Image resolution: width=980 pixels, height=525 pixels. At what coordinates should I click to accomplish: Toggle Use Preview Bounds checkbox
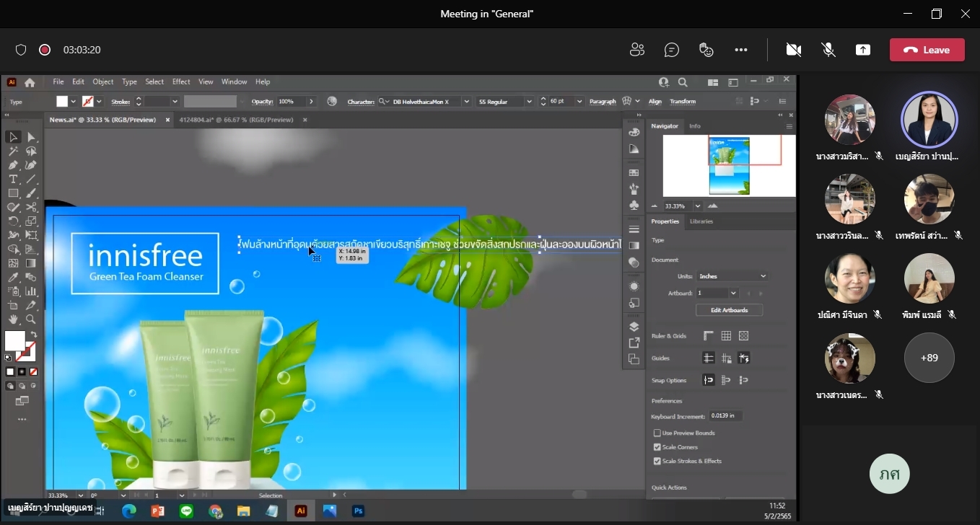tap(657, 433)
